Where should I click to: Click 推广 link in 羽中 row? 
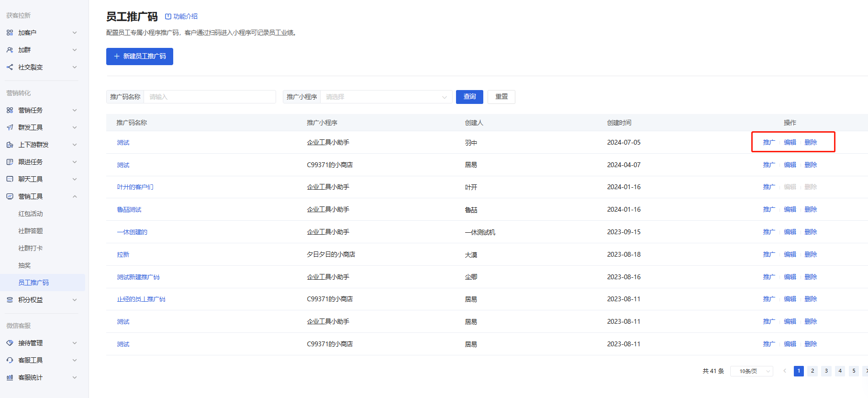[x=769, y=142]
